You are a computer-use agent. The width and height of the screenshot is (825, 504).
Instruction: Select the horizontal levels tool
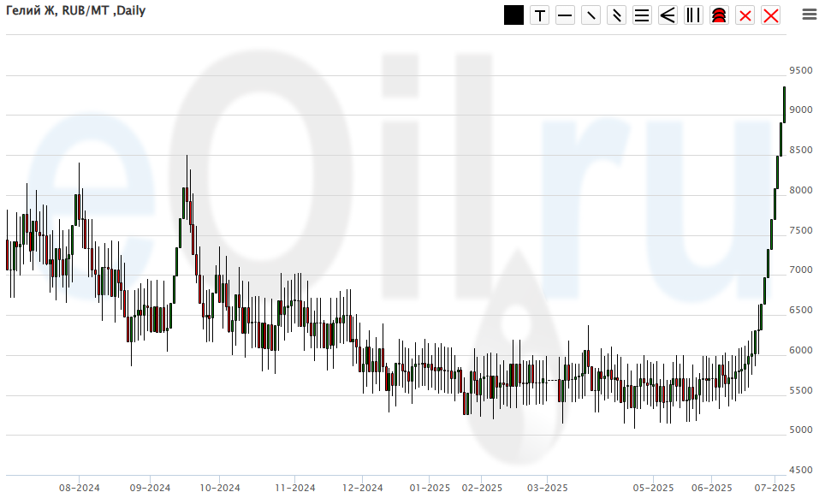click(642, 15)
